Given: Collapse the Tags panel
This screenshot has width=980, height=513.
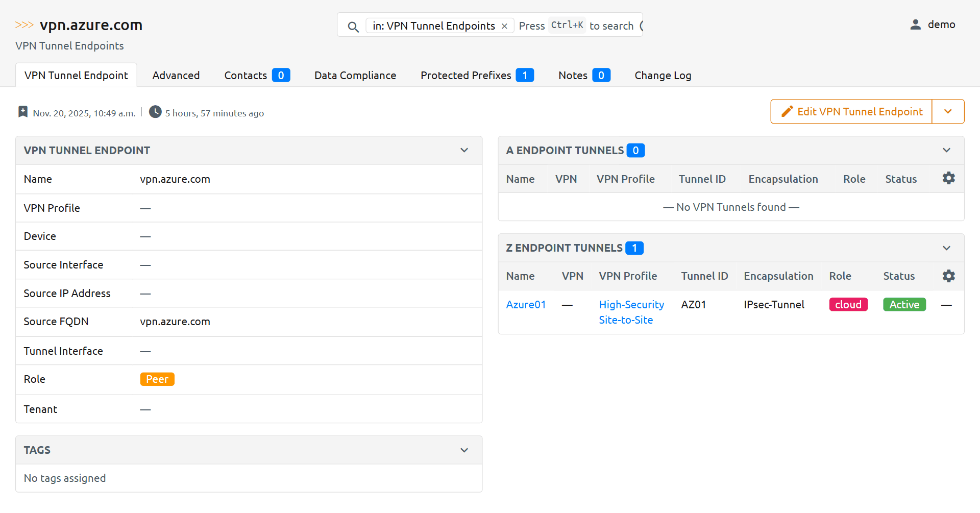Looking at the screenshot, I should pyautogui.click(x=464, y=450).
